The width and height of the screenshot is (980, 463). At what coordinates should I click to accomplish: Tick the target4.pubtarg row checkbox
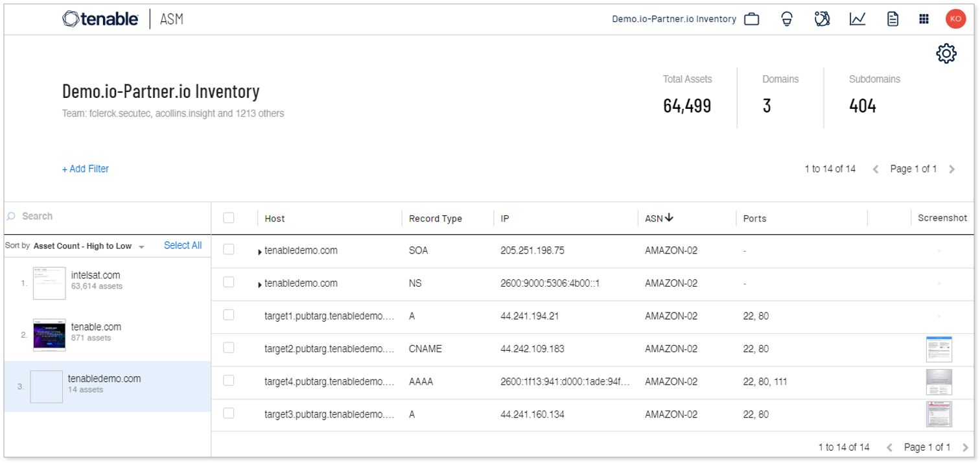coord(228,381)
